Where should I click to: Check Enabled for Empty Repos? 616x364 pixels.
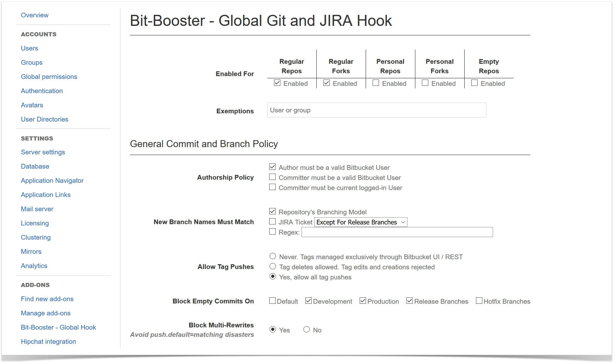[x=474, y=83]
